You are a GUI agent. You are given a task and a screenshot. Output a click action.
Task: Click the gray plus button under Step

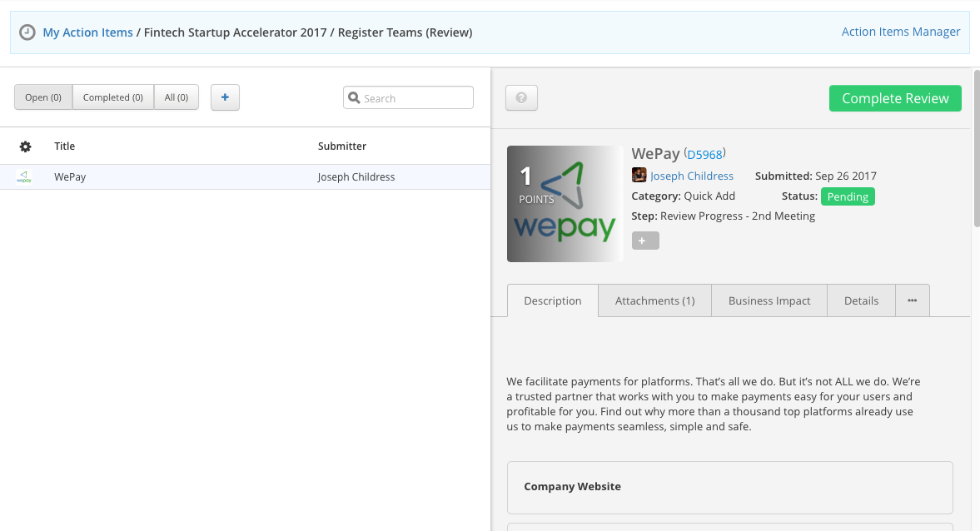(x=645, y=241)
